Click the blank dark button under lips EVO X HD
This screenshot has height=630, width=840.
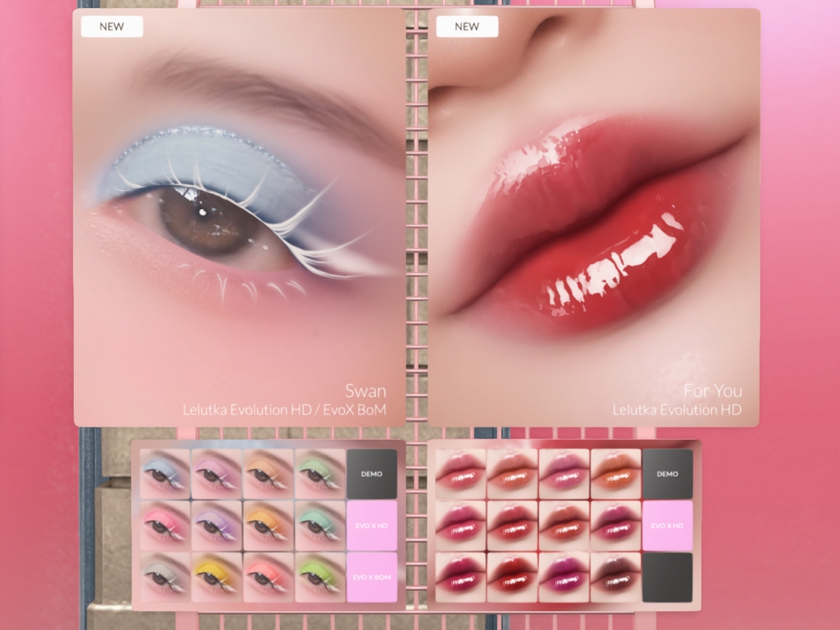point(667,577)
